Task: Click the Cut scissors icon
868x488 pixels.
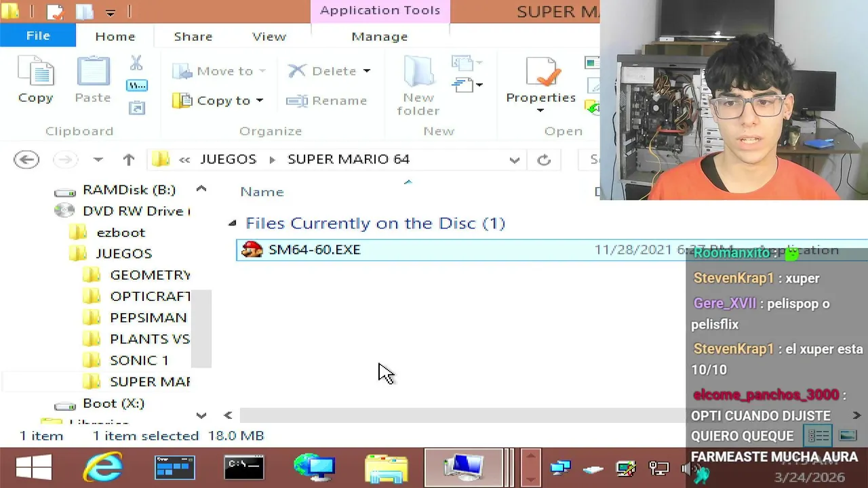Action: [136, 63]
